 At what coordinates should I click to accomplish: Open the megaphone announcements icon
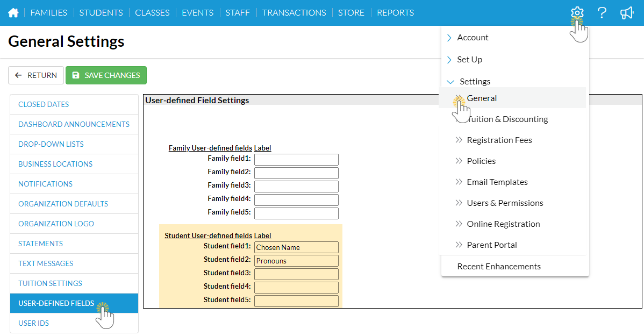(x=627, y=13)
